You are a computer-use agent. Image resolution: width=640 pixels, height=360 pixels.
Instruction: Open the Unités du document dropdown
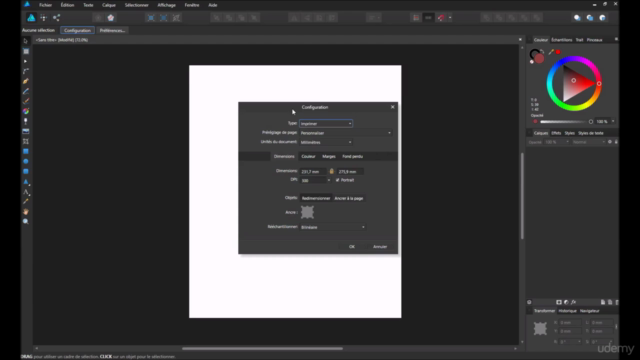click(x=326, y=142)
